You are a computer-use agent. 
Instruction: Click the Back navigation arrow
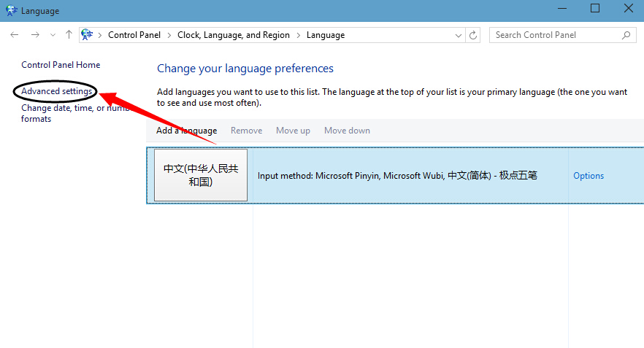click(15, 35)
